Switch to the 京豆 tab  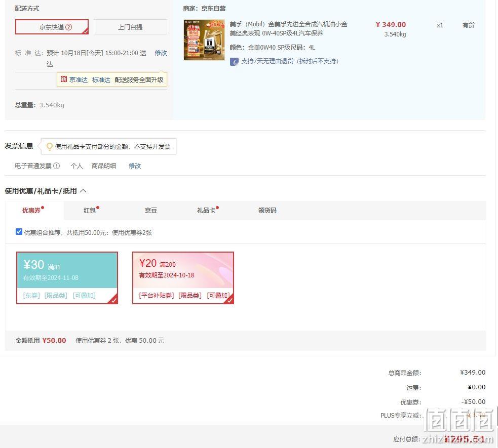tap(151, 211)
